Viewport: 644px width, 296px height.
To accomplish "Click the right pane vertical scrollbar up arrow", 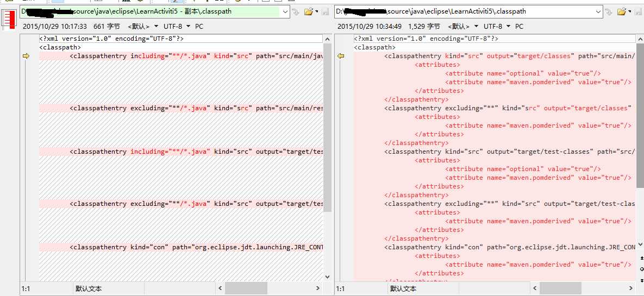I will [x=640, y=40].
